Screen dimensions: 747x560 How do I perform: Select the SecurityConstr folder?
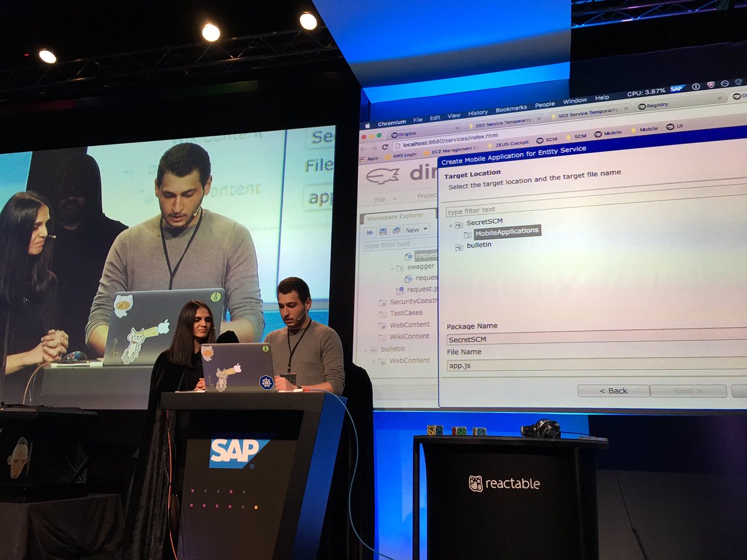(x=413, y=302)
